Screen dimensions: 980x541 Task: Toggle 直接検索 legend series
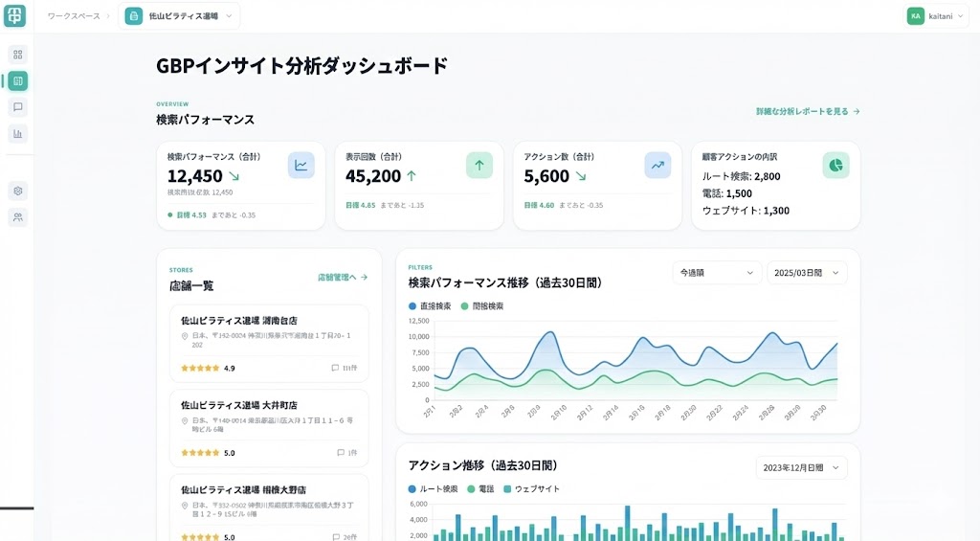pos(430,305)
